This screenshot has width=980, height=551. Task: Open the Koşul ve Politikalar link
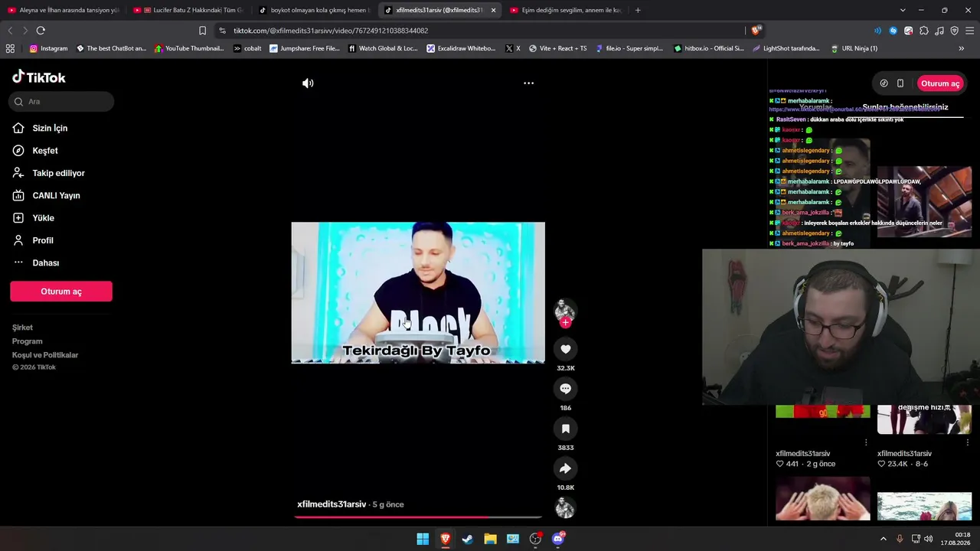[45, 355]
